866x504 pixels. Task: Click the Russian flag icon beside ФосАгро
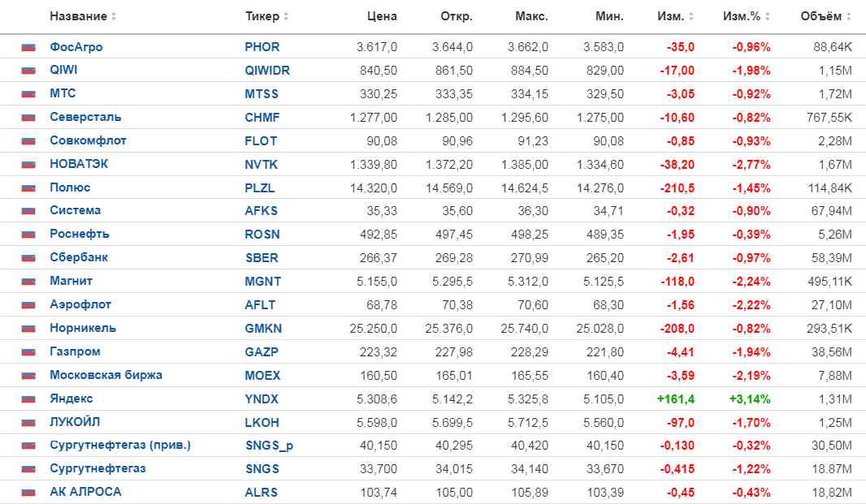click(x=28, y=47)
